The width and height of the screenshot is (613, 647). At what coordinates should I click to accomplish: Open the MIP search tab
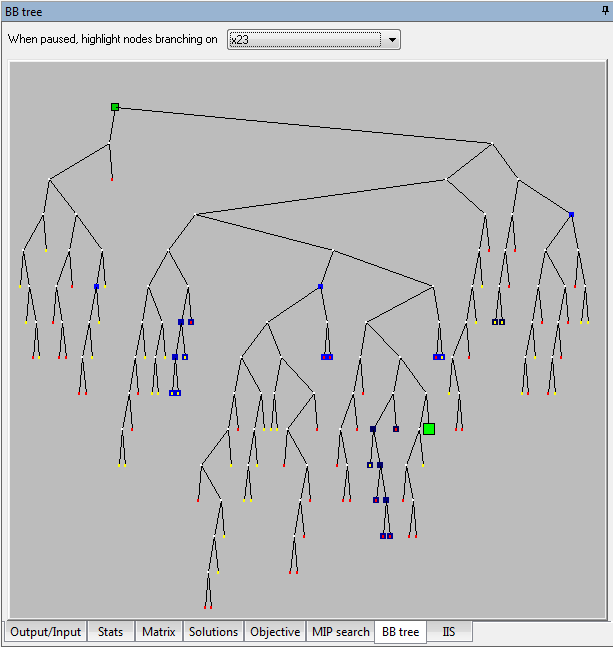(x=340, y=632)
